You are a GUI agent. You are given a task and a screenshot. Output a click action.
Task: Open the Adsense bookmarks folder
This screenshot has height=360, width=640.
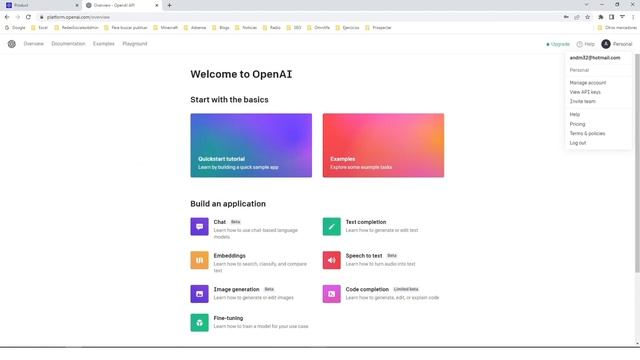(x=195, y=28)
